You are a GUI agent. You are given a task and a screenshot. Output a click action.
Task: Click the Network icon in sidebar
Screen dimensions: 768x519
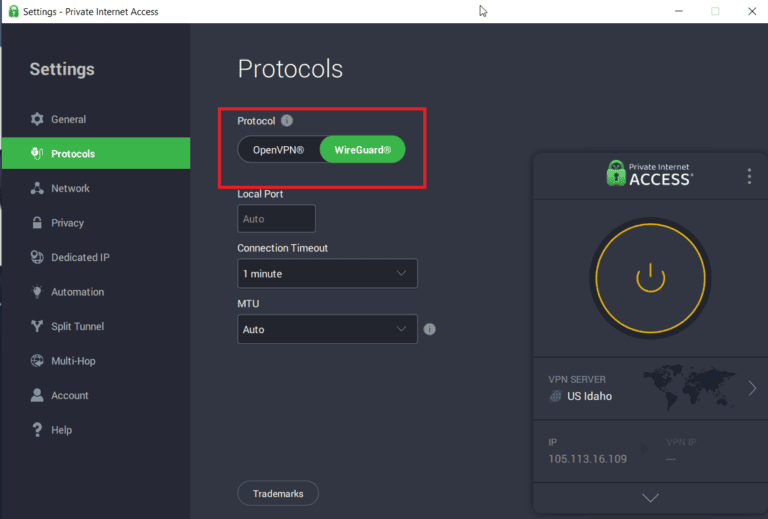37,188
